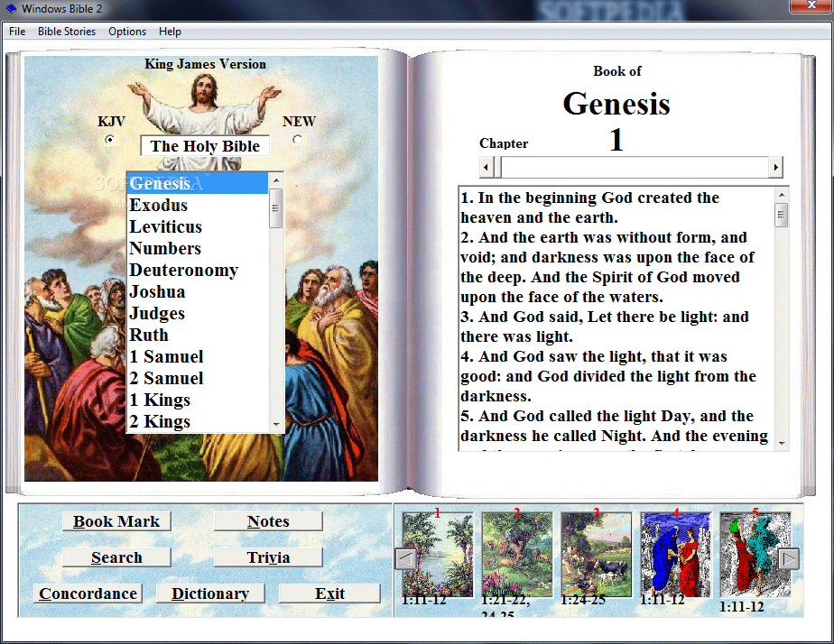
Task: Open the Help menu
Action: [170, 32]
